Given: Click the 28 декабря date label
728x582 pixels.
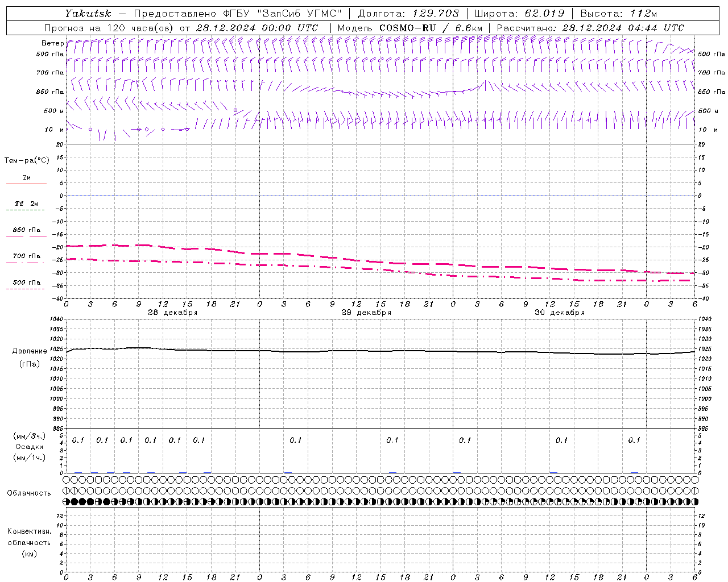Looking at the screenshot, I should [x=172, y=313].
